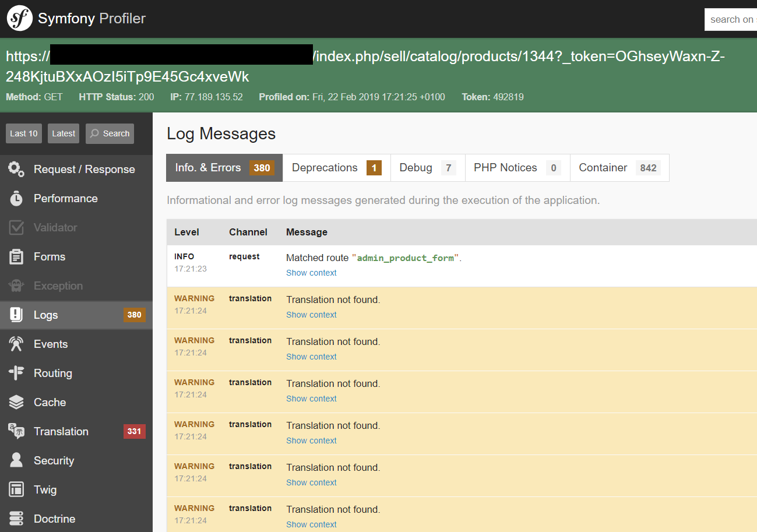Click the Symfony Profiler title text
Viewport: 757px width, 532px height.
[x=91, y=19]
